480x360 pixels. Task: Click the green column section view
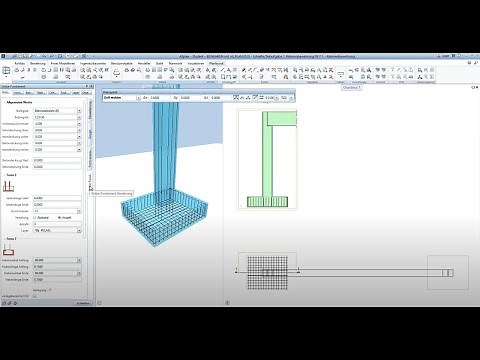tap(267, 159)
